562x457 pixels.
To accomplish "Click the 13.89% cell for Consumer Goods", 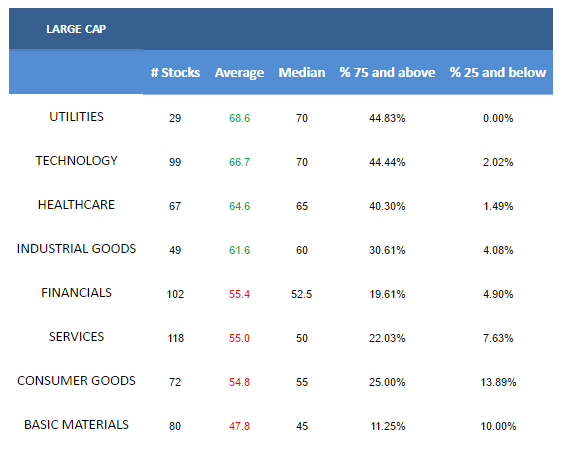I will click(498, 382).
